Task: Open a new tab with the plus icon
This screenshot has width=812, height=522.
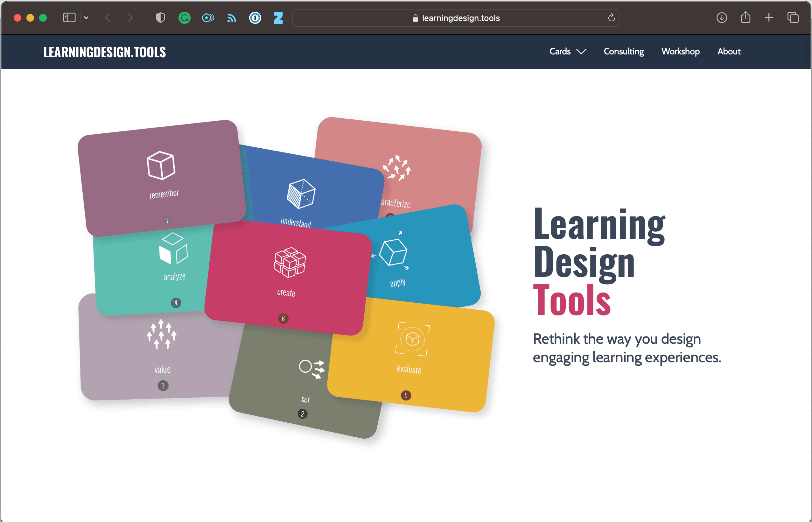Action: point(769,18)
